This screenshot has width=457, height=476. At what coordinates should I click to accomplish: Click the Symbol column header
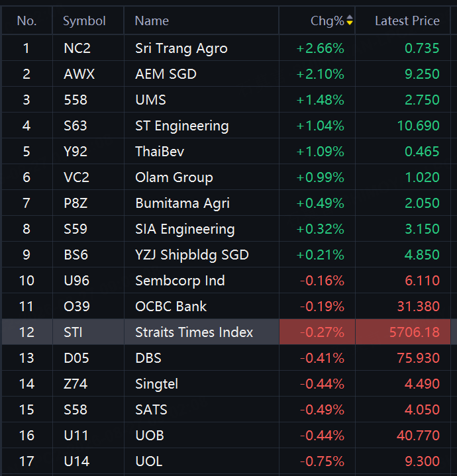coord(84,21)
